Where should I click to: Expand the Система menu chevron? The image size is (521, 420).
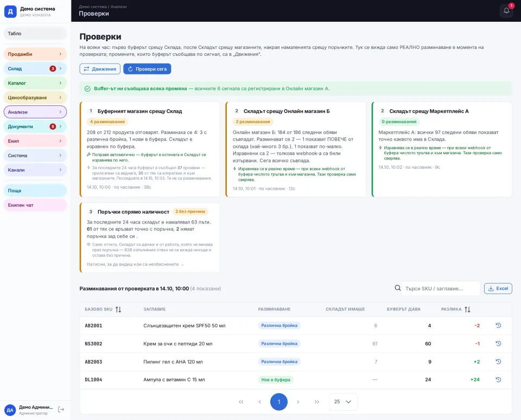tap(60, 155)
